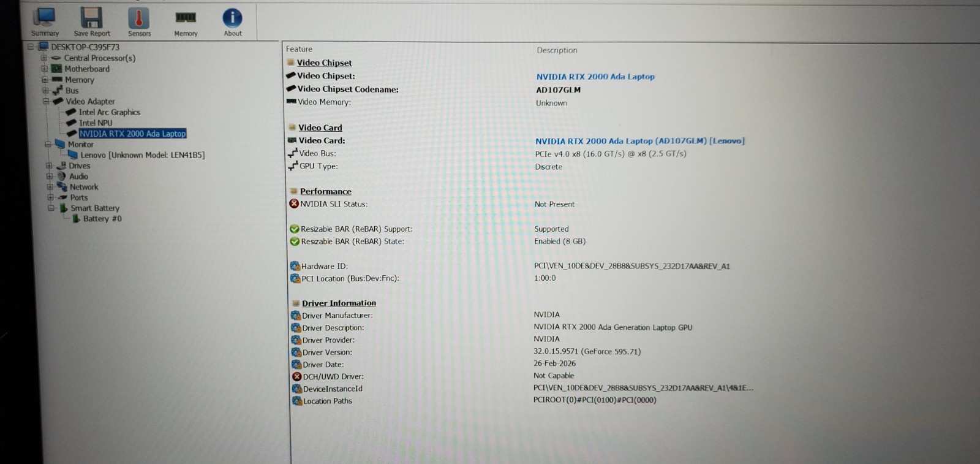Click the Driver Manufacturer row icon

296,315
